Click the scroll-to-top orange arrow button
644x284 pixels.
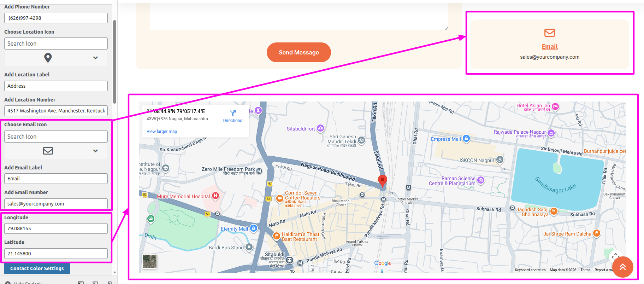tap(622, 267)
